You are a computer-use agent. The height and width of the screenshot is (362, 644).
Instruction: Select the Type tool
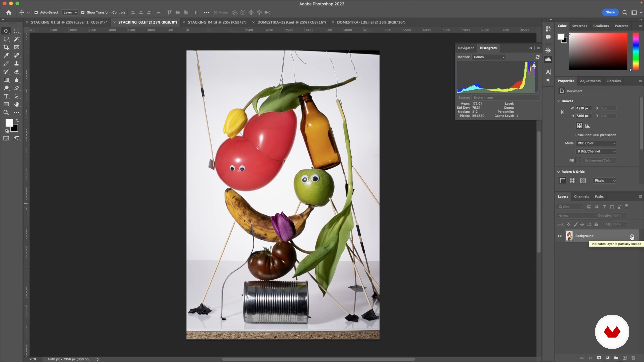[x=6, y=96]
